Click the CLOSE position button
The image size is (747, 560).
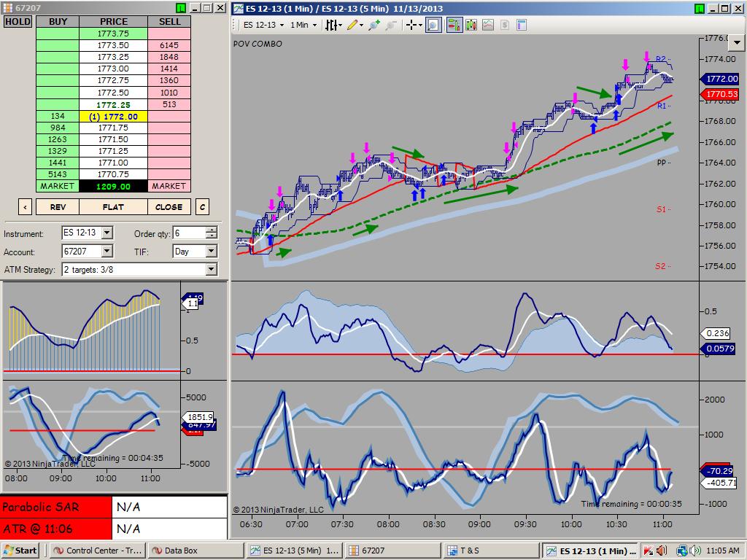tap(169, 207)
